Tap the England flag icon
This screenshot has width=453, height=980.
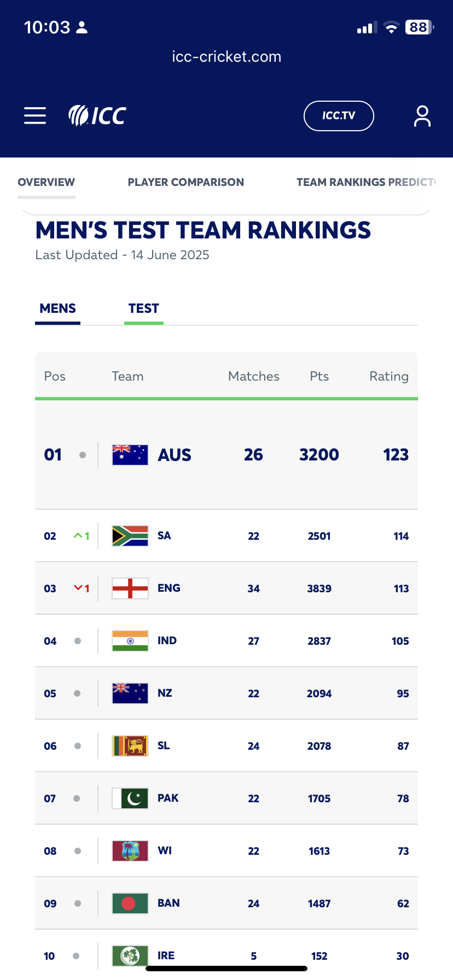point(130,588)
